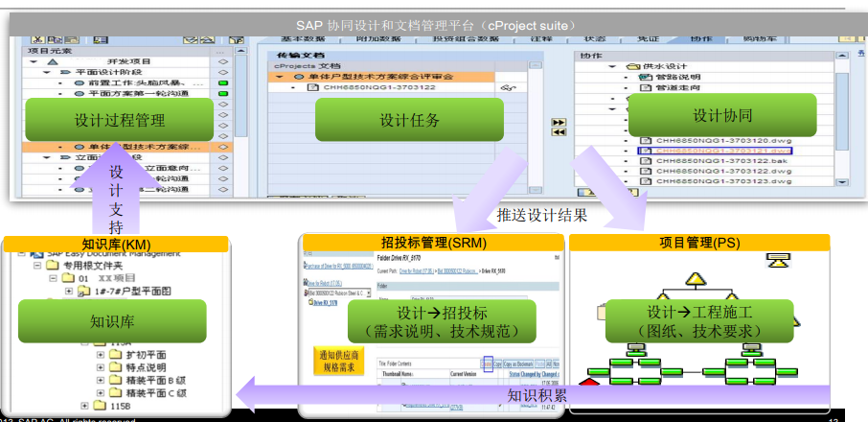
Task: Click up arrow of 协作 panel scrollbar
Action: (x=842, y=56)
